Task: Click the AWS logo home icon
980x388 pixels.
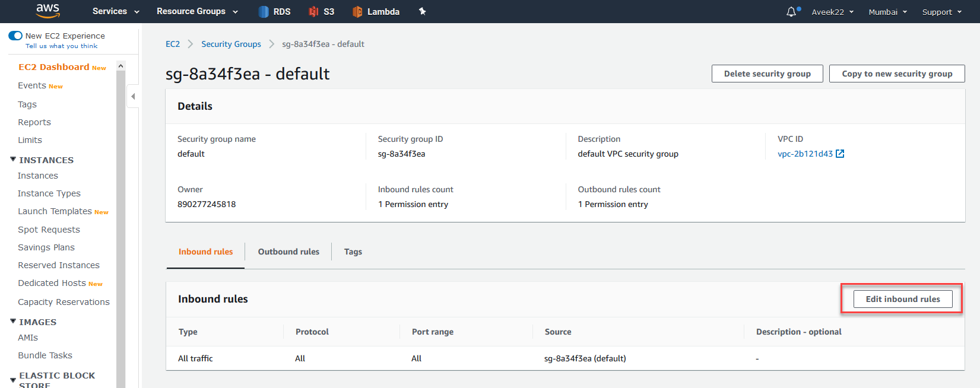Action: click(47, 11)
